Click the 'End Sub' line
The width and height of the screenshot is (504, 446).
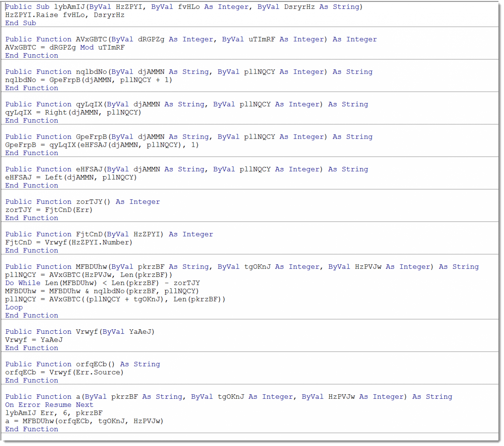(x=21, y=23)
